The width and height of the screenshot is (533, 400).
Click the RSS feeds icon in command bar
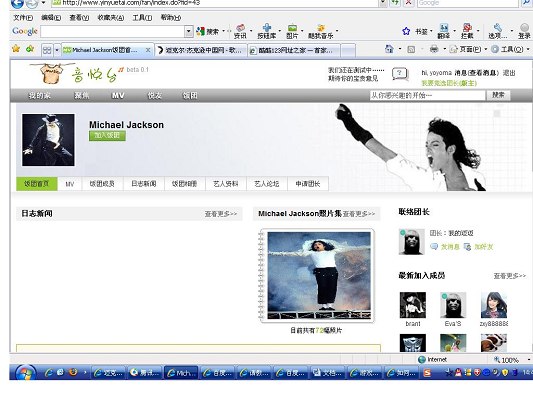pyautogui.click(x=411, y=50)
